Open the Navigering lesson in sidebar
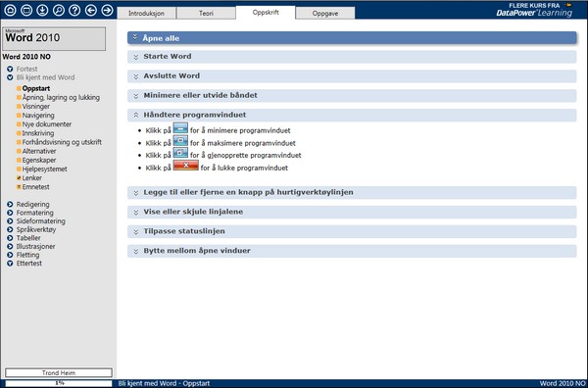The image size is (588, 388). (x=38, y=116)
